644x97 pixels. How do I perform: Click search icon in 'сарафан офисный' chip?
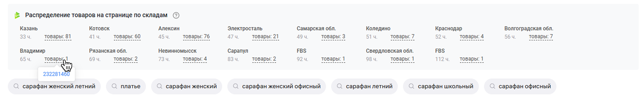click(492, 86)
